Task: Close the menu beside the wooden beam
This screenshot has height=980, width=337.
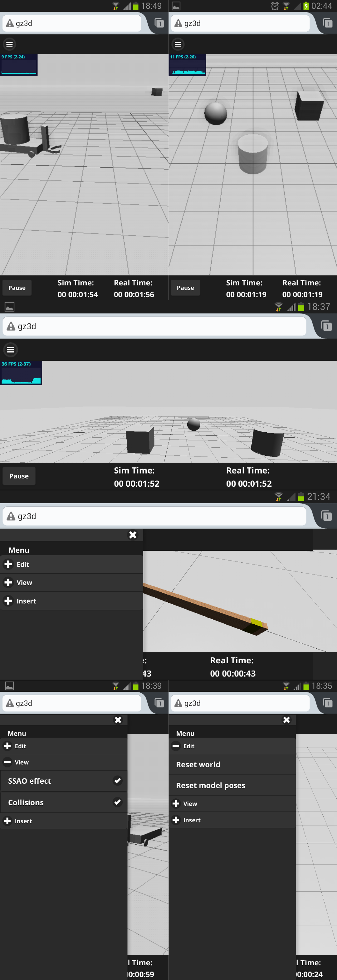Action: [x=133, y=535]
